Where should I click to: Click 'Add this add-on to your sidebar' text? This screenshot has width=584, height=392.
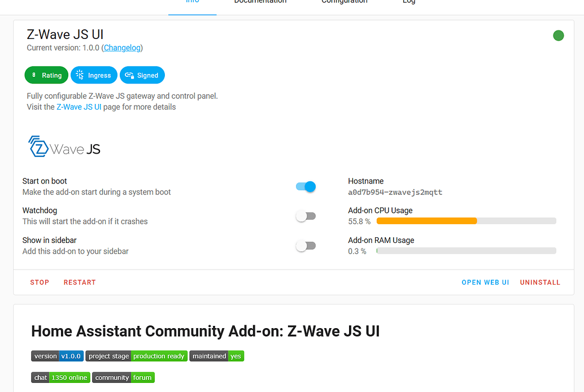coord(75,251)
